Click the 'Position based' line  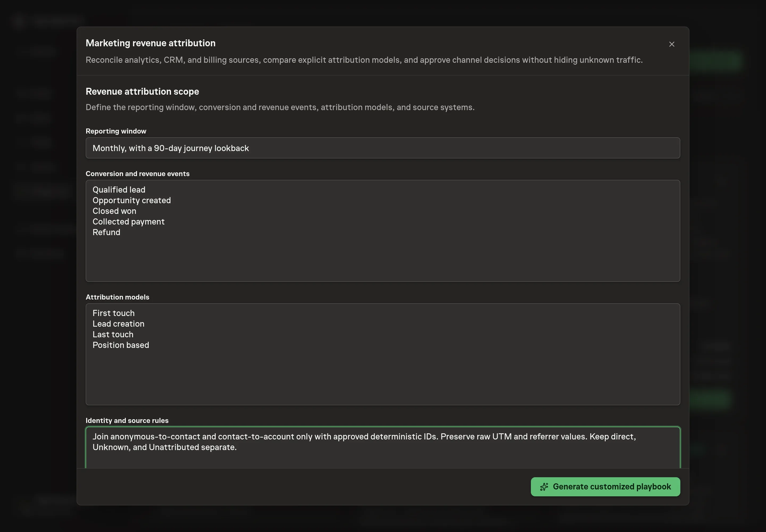click(x=121, y=345)
